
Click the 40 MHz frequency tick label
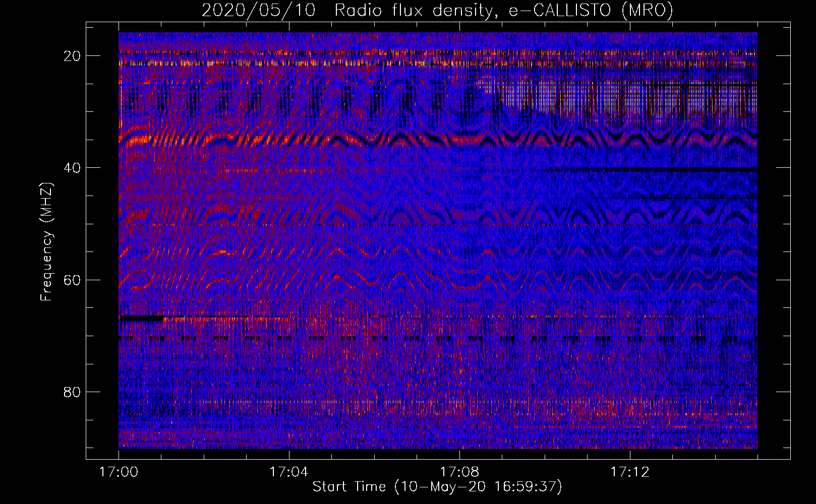72,168
